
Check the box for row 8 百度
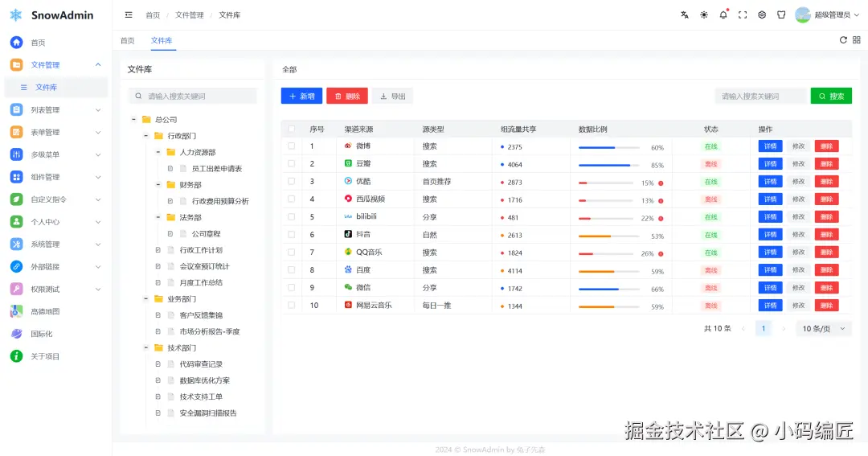coord(292,270)
